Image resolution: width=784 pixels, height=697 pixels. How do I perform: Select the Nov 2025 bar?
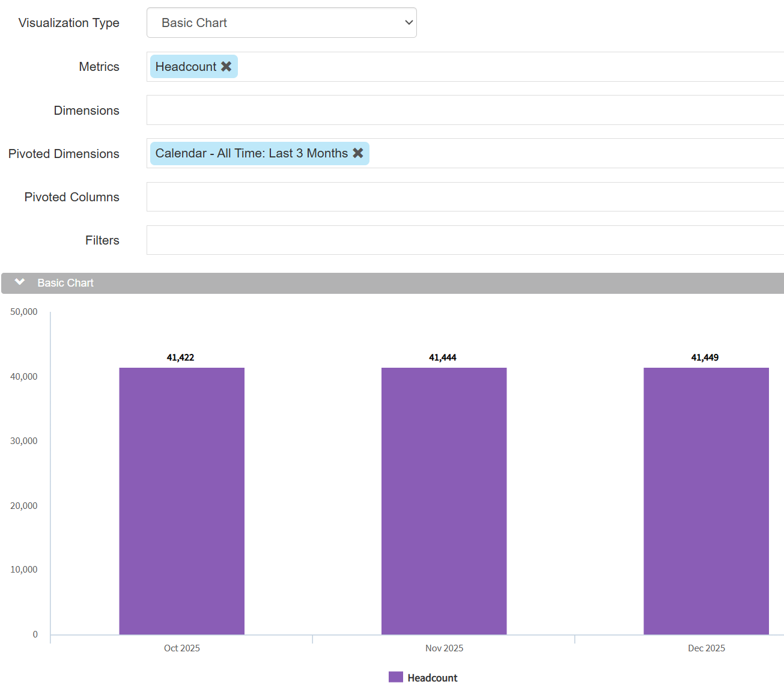[444, 501]
